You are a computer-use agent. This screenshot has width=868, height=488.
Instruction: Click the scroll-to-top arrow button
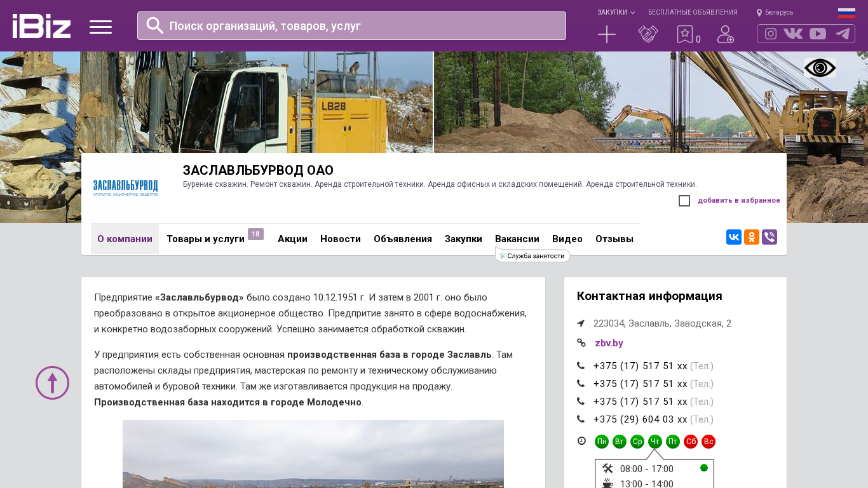(x=52, y=383)
